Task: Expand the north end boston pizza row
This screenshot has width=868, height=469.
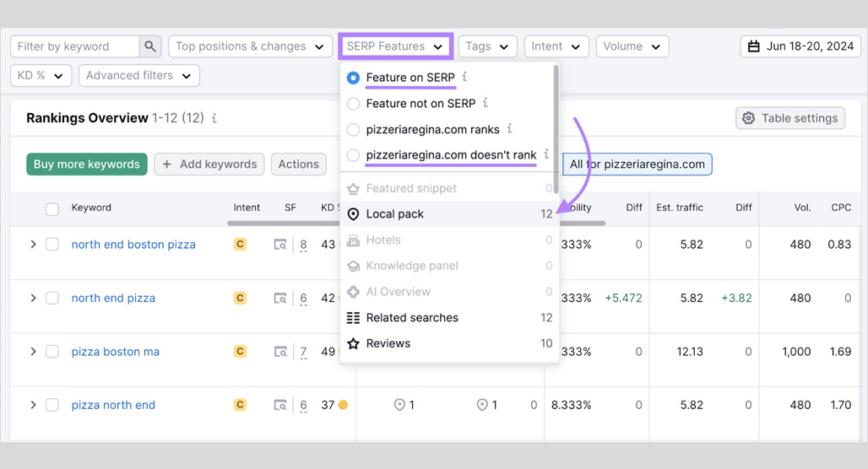Action: 33,245
